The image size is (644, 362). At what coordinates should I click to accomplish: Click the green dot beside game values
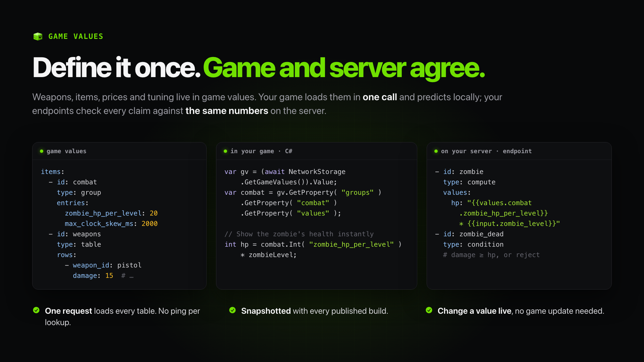tap(42, 151)
